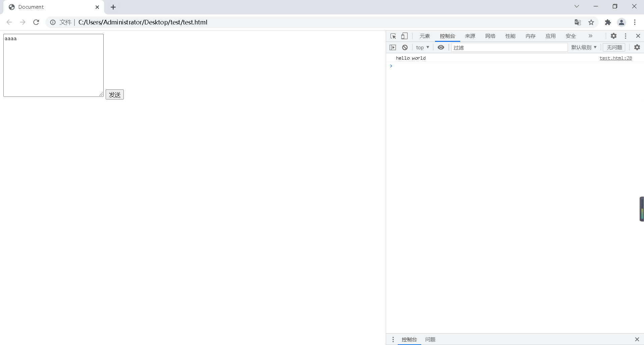This screenshot has width=644, height=345.
Task: Bookmark this page with the star icon
Action: (591, 22)
